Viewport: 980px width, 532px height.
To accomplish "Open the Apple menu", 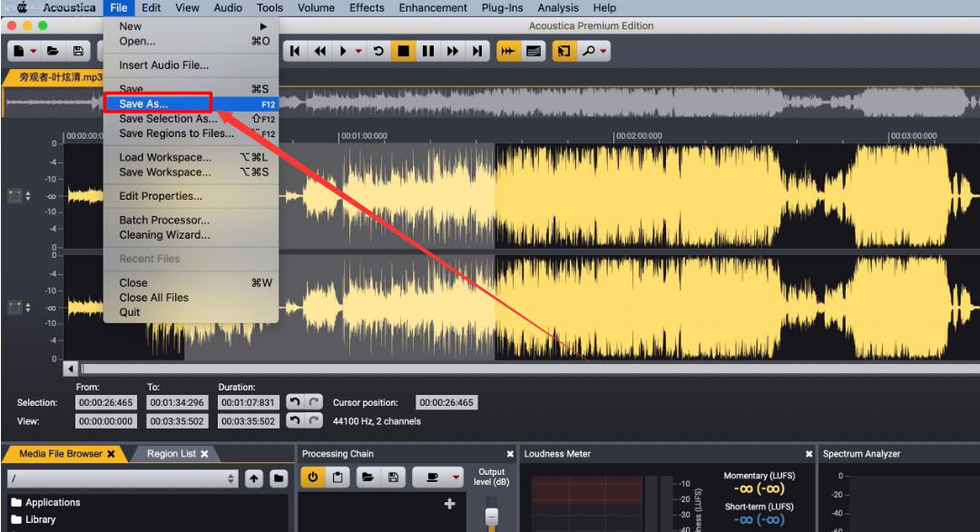I will coord(22,8).
